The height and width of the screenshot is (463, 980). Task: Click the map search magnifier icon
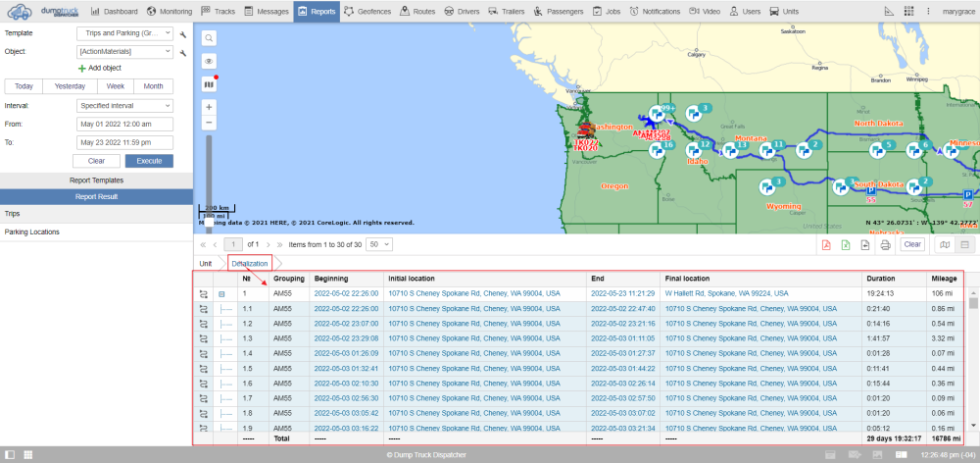tap(209, 38)
